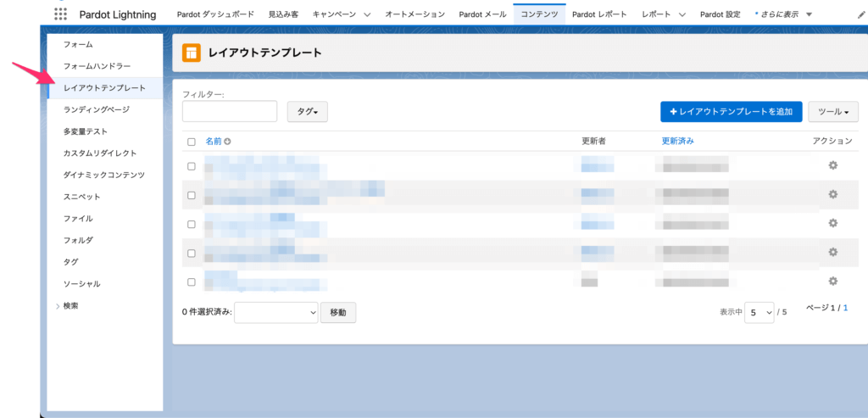Expand the 検索 item in sidebar
The height and width of the screenshot is (418, 868).
(71, 305)
